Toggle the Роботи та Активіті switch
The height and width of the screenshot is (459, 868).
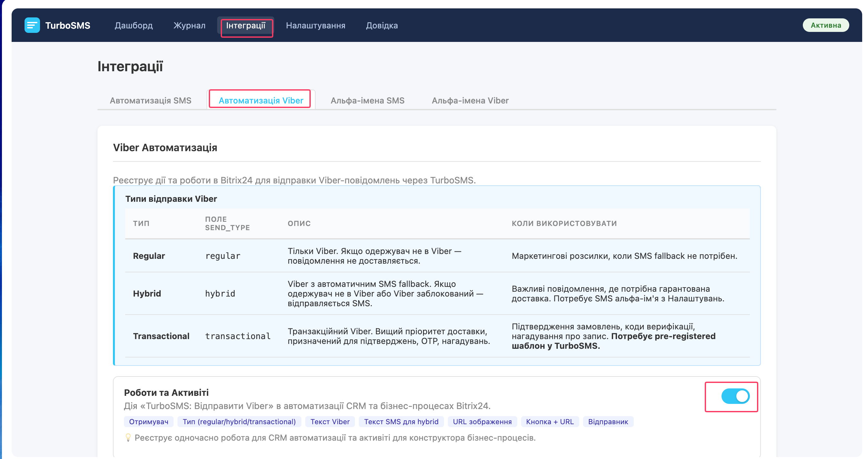click(735, 396)
